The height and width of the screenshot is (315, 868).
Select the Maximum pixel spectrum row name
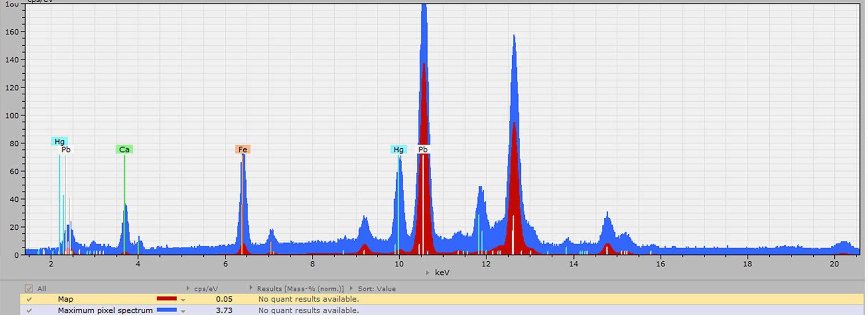pyautogui.click(x=105, y=310)
